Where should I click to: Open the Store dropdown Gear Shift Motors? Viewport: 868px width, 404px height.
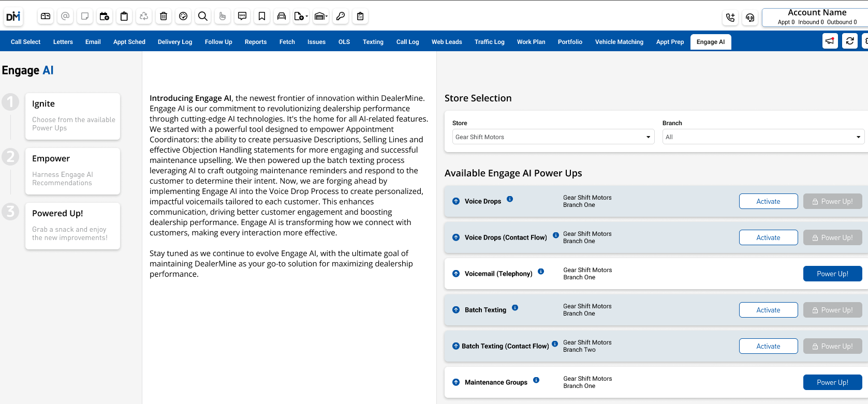[553, 137]
